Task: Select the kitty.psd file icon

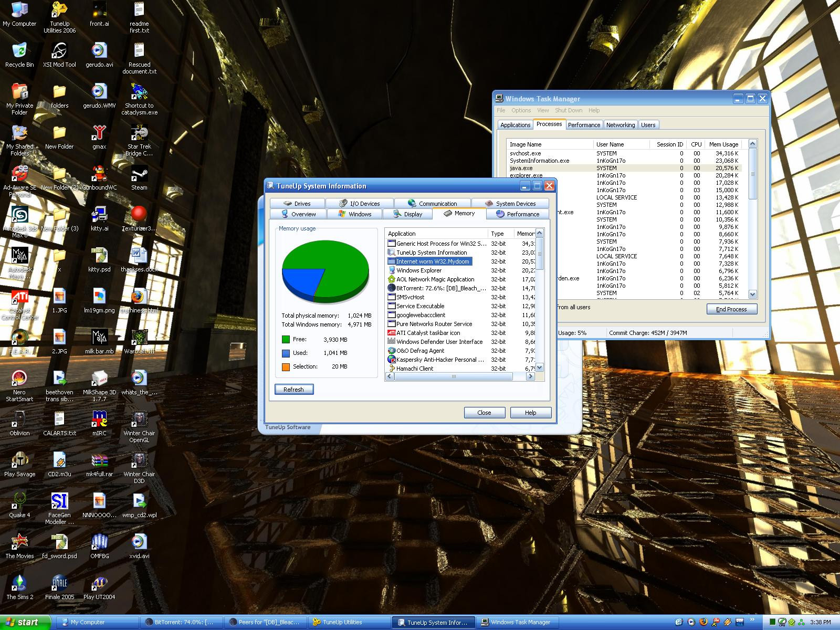Action: [99, 260]
